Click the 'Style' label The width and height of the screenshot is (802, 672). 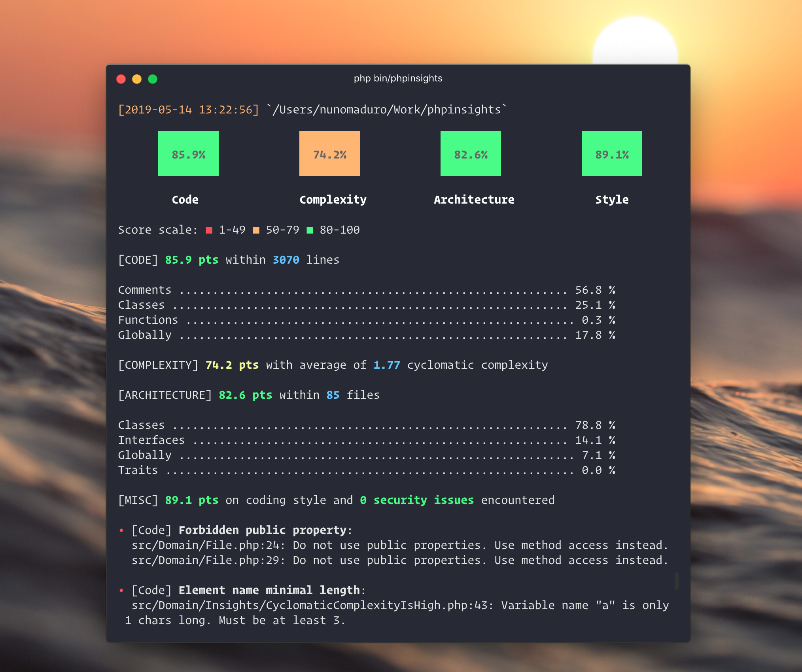tap(612, 200)
